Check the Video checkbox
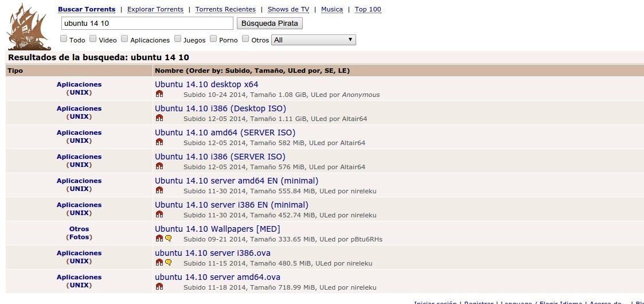The width and height of the screenshot is (644, 304). coord(93,38)
